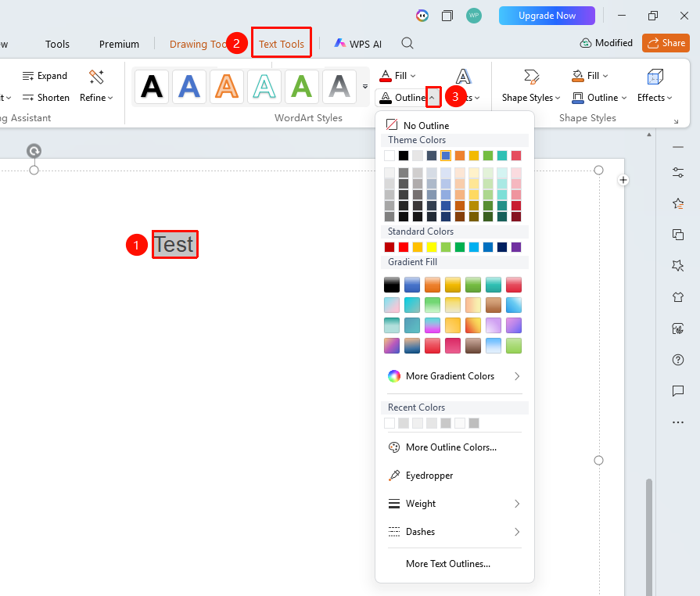700x596 pixels.
Task: Open the Premium tab
Action: click(x=119, y=45)
